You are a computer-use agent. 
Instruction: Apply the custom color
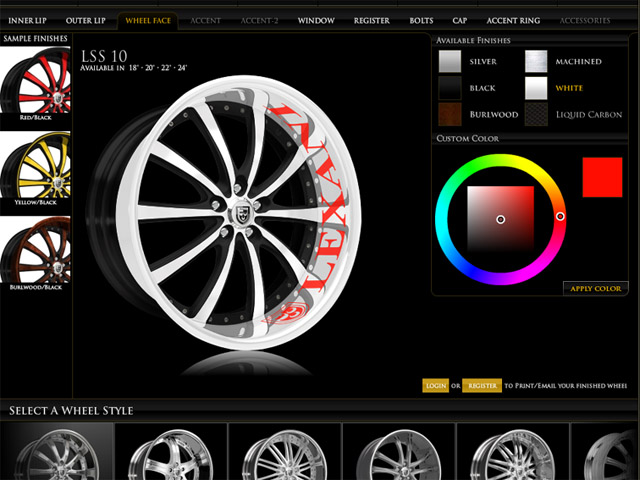[x=596, y=289]
